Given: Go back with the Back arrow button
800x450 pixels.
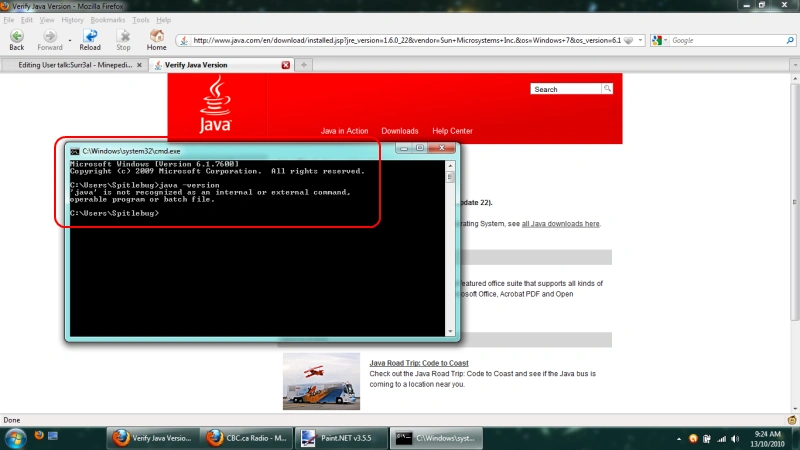Looking at the screenshot, I should [x=16, y=39].
